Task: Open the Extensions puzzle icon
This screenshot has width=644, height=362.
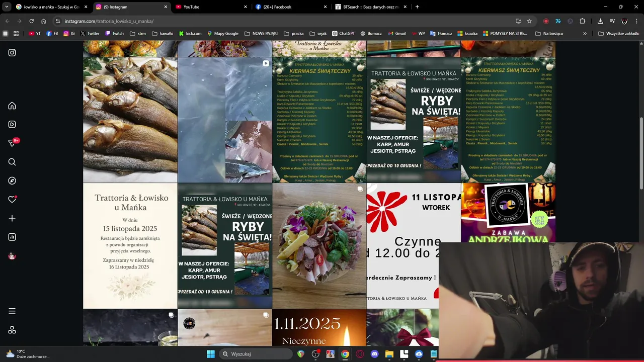Action: pos(582,21)
